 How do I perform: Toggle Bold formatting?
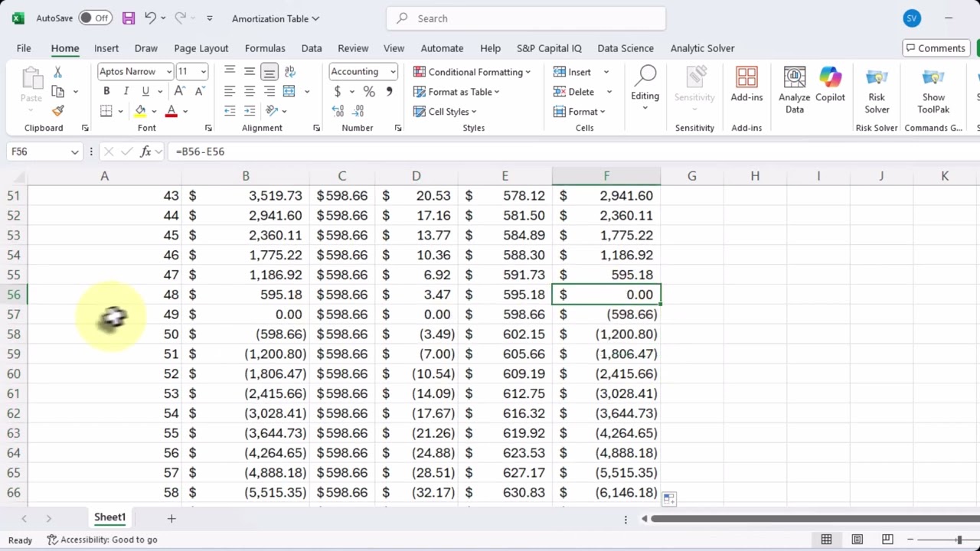[106, 91]
